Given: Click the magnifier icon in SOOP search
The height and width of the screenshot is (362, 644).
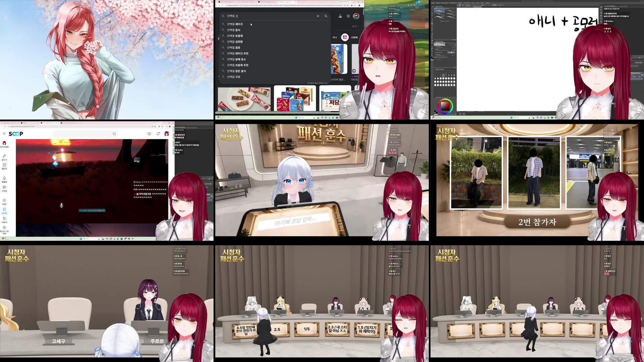Looking at the screenshot, I should click(x=114, y=134).
